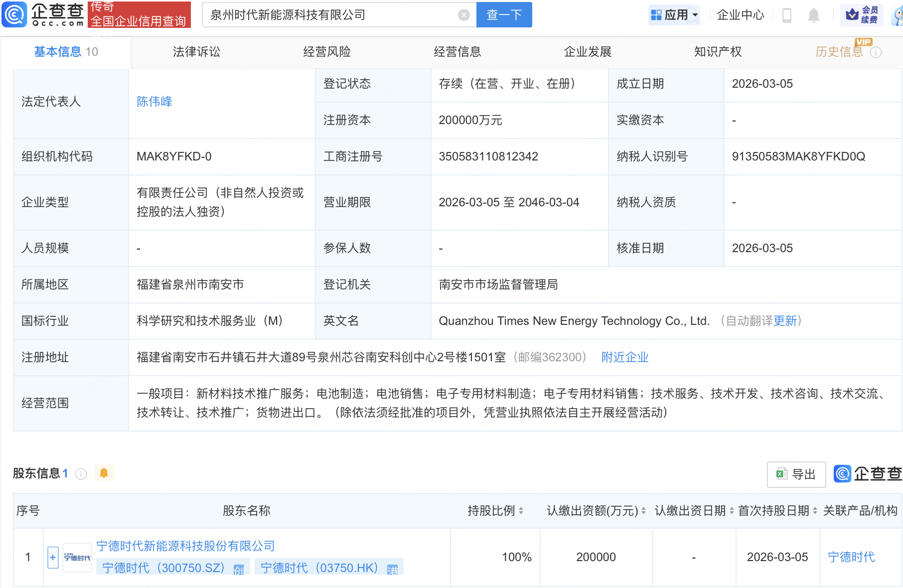The height and width of the screenshot is (588, 903).
Task: Click the mobile phone icon in the header
Action: click(x=787, y=15)
